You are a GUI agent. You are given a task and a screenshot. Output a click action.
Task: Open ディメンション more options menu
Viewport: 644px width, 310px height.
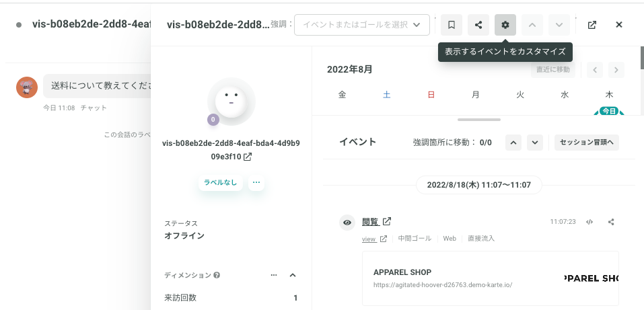274,275
